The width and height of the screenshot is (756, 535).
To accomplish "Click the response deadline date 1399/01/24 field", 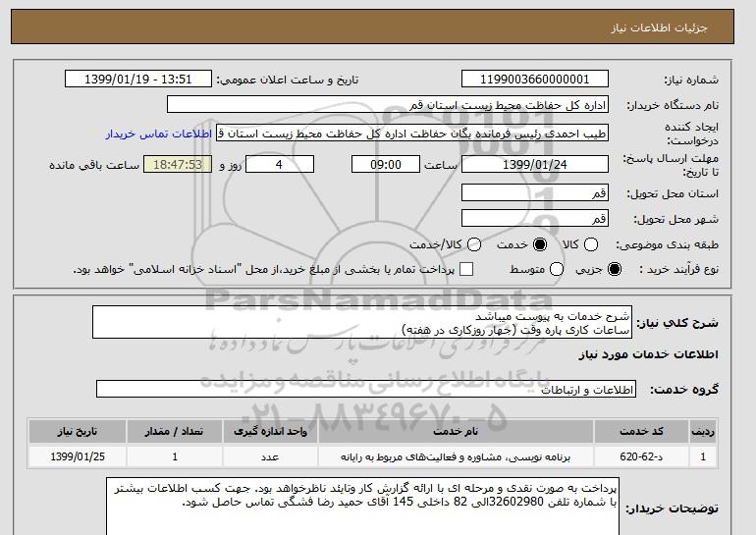I will point(535,164).
